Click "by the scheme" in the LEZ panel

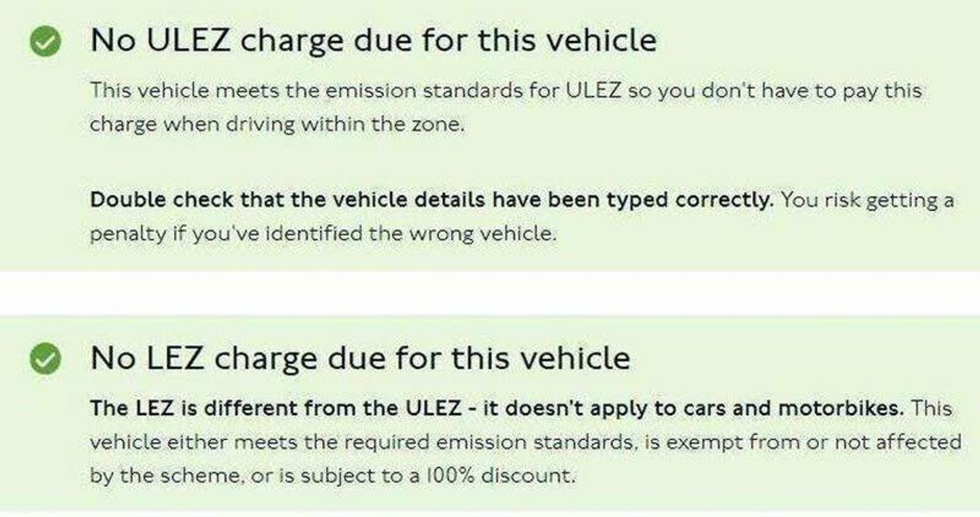pos(162,474)
